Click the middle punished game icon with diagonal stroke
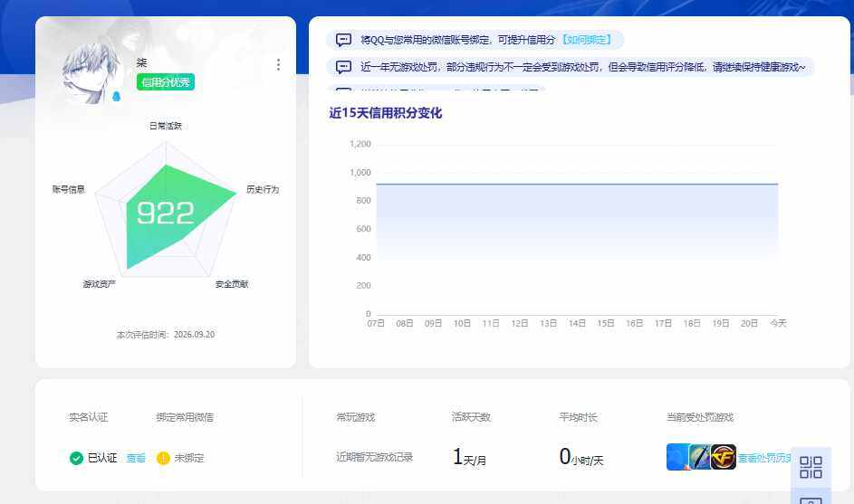This screenshot has height=504, width=854. coord(699,457)
